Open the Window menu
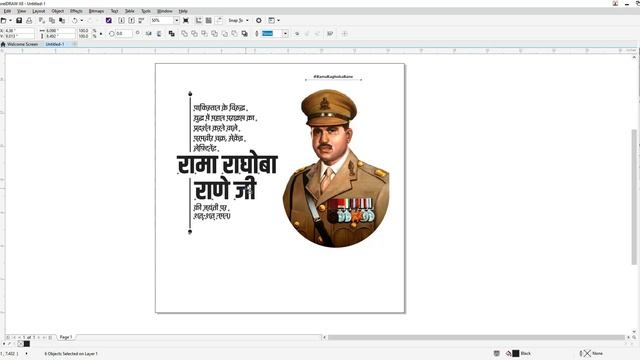This screenshot has width=640, height=360. click(164, 11)
